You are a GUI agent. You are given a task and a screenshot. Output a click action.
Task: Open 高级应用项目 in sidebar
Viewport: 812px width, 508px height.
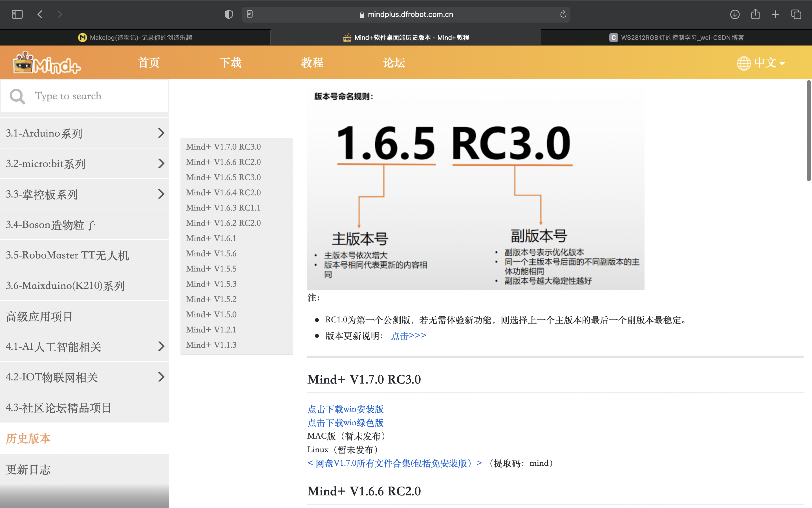click(85, 316)
